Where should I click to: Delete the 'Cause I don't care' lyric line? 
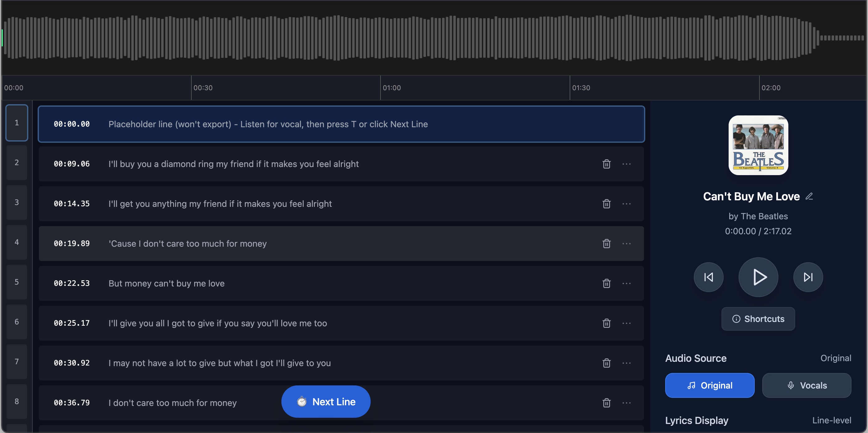point(606,243)
